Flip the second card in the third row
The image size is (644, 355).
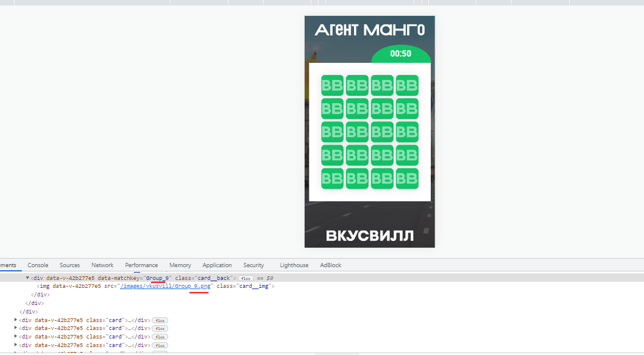(357, 132)
